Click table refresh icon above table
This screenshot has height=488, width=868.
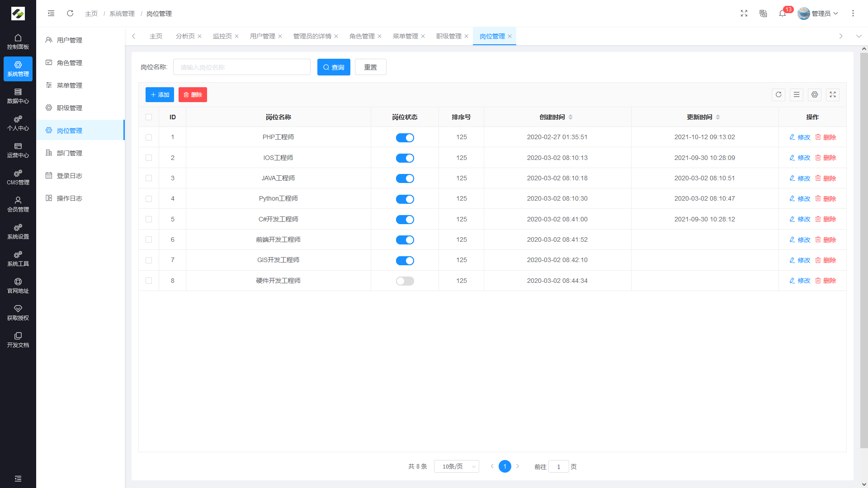coord(778,95)
